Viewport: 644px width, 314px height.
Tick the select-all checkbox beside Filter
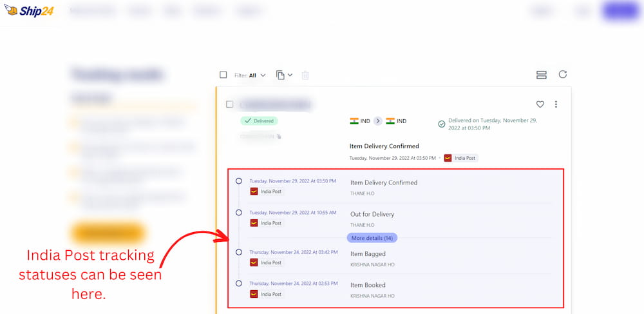point(223,75)
